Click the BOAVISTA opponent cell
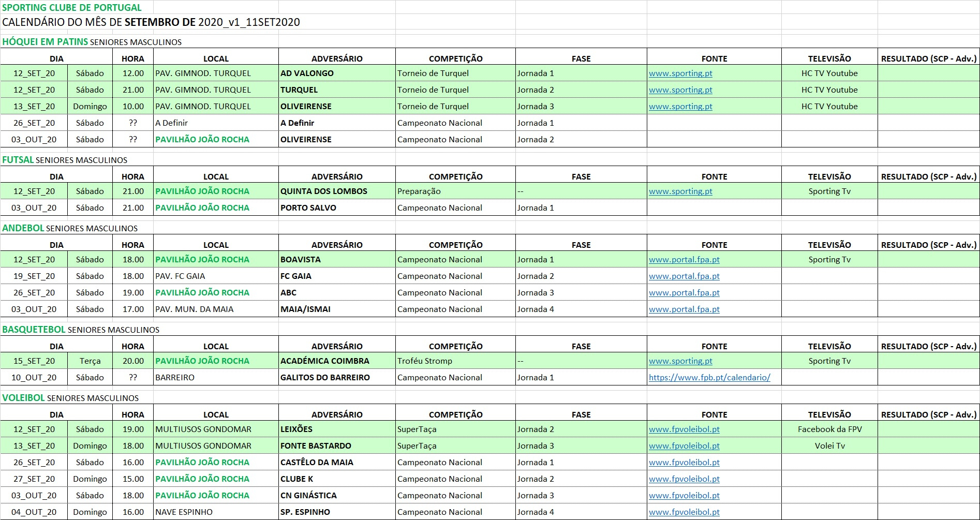Image resolution: width=980 pixels, height=520 pixels. tap(337, 260)
